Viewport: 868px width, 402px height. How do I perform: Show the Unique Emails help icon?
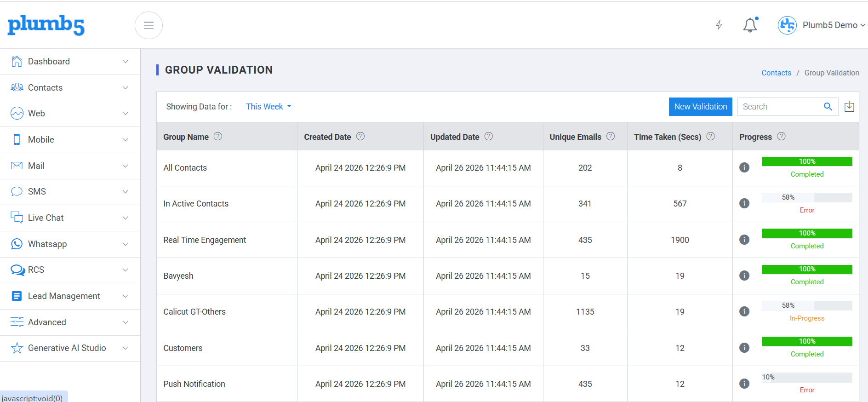tap(611, 136)
